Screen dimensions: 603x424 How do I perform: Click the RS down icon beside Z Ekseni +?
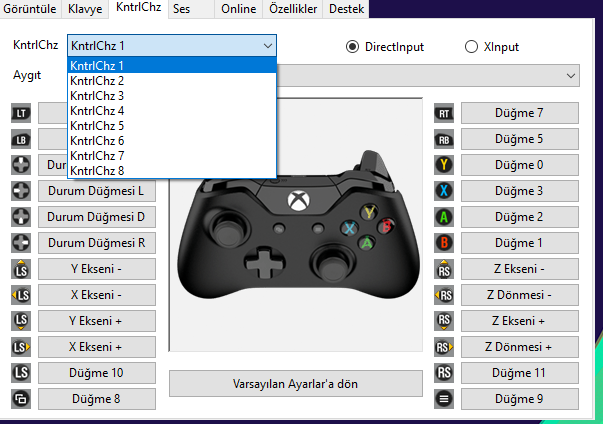pyautogui.click(x=444, y=321)
